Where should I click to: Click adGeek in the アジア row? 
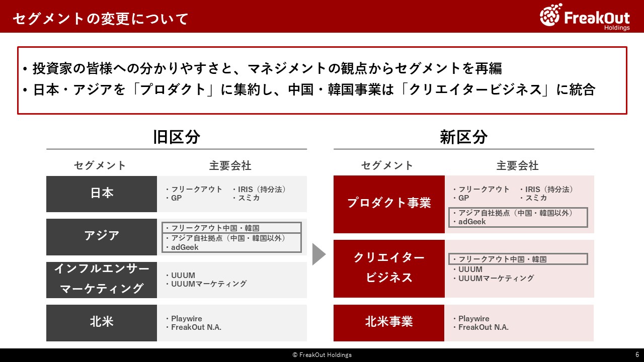tap(185, 247)
